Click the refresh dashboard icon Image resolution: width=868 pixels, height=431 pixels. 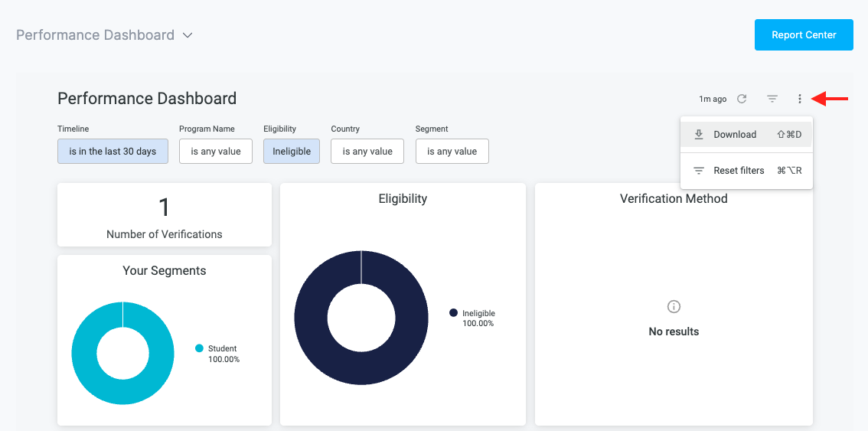pyautogui.click(x=742, y=99)
